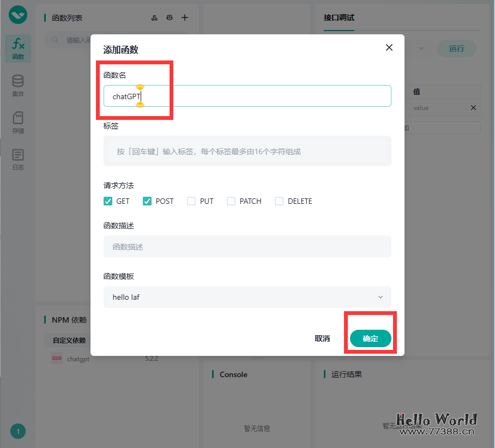Uncheck the GET request method

pos(108,201)
